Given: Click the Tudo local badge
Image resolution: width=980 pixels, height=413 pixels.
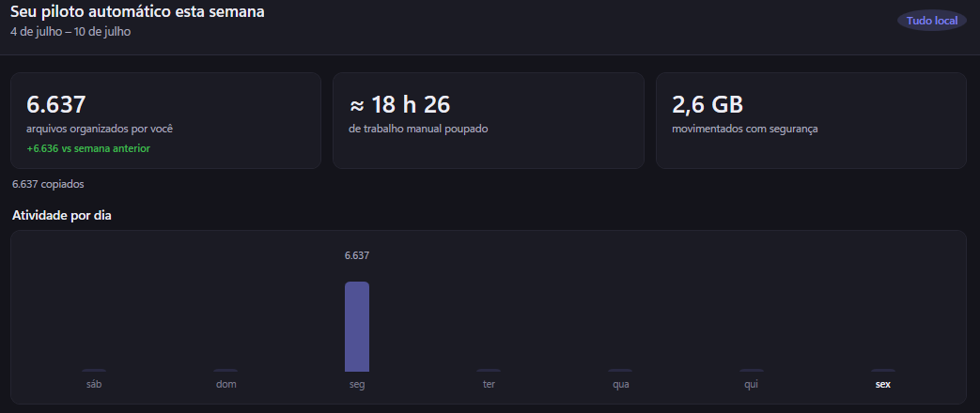Looking at the screenshot, I should tap(932, 21).
